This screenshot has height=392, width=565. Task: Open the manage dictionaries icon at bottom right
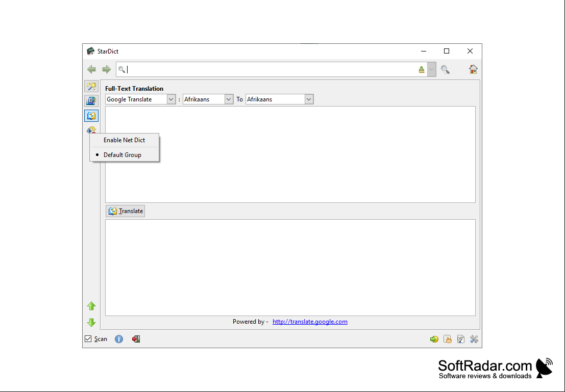[x=461, y=339]
